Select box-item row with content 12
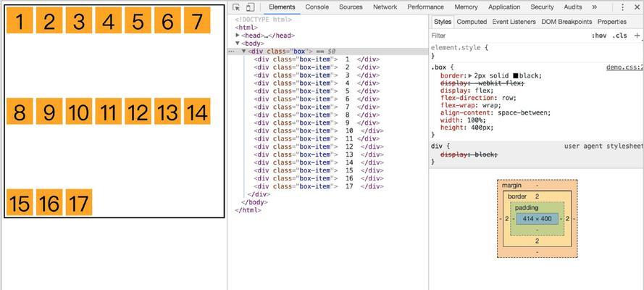Viewport: 644px width, 290px height. point(319,146)
